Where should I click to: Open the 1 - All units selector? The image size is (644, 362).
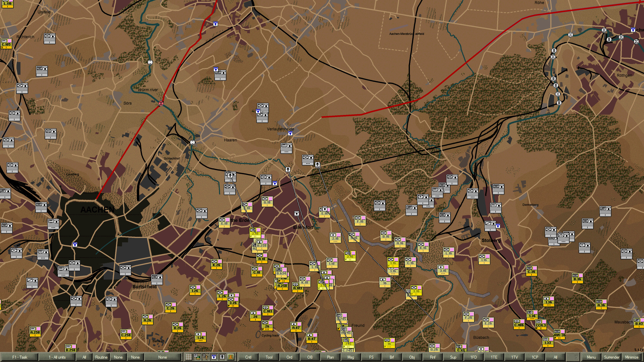pos(57,357)
